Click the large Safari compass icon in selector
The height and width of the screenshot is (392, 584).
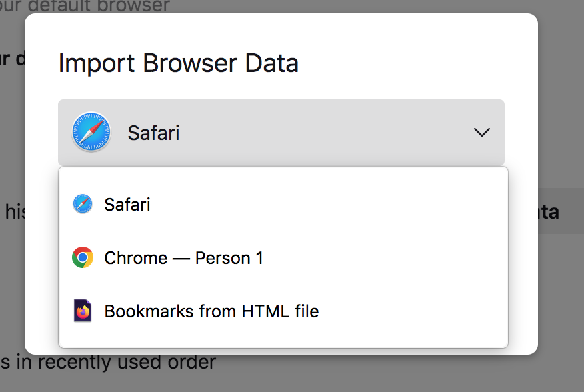pos(91,132)
